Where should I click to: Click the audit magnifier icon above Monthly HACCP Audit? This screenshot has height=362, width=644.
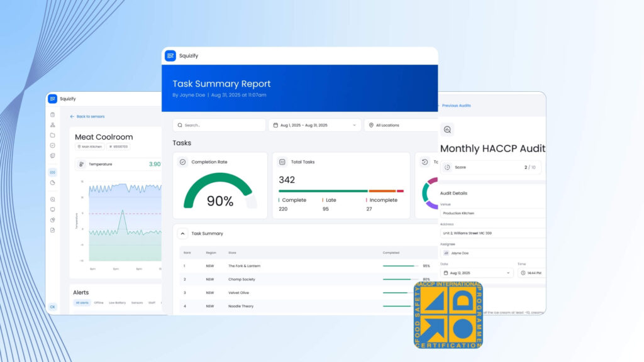447,129
